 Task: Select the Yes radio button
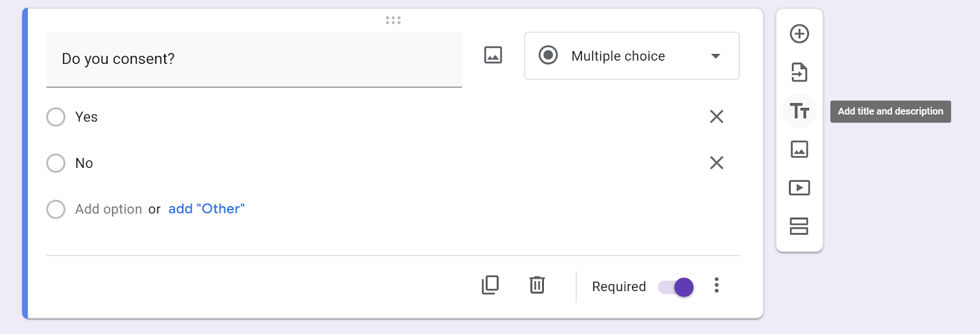click(56, 117)
